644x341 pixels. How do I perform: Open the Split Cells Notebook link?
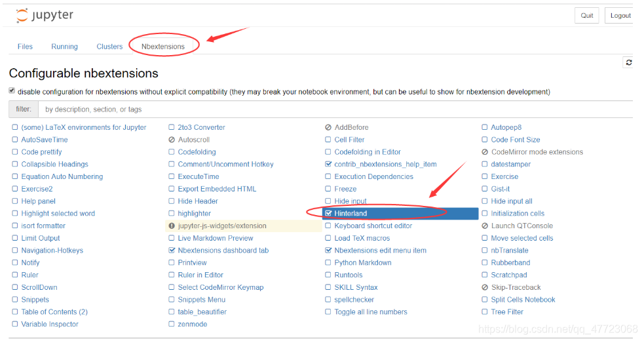(523, 300)
